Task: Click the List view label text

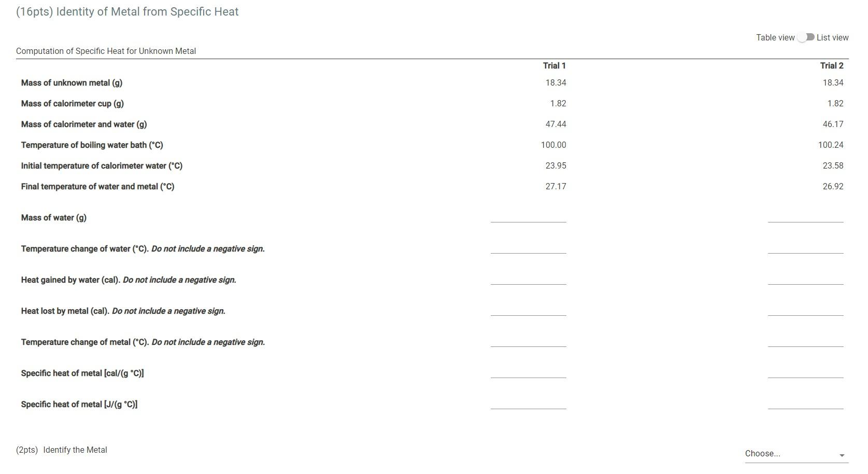Action: [x=833, y=37]
